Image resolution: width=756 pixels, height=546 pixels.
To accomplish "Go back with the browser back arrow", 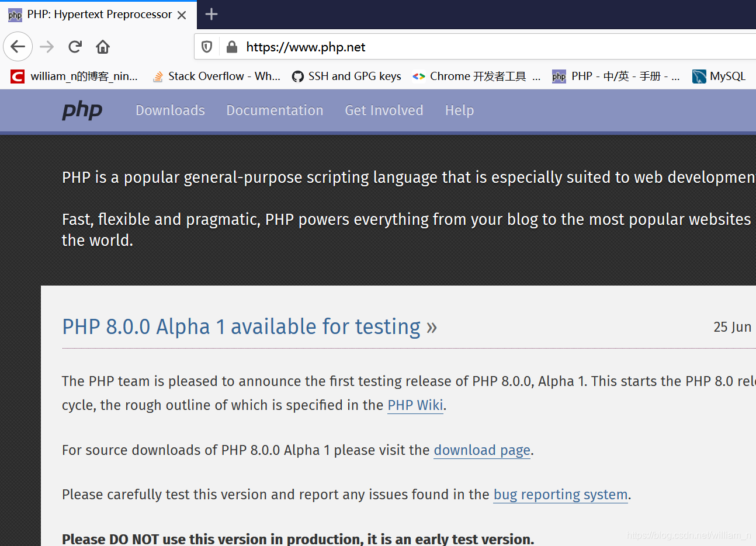I will point(18,47).
